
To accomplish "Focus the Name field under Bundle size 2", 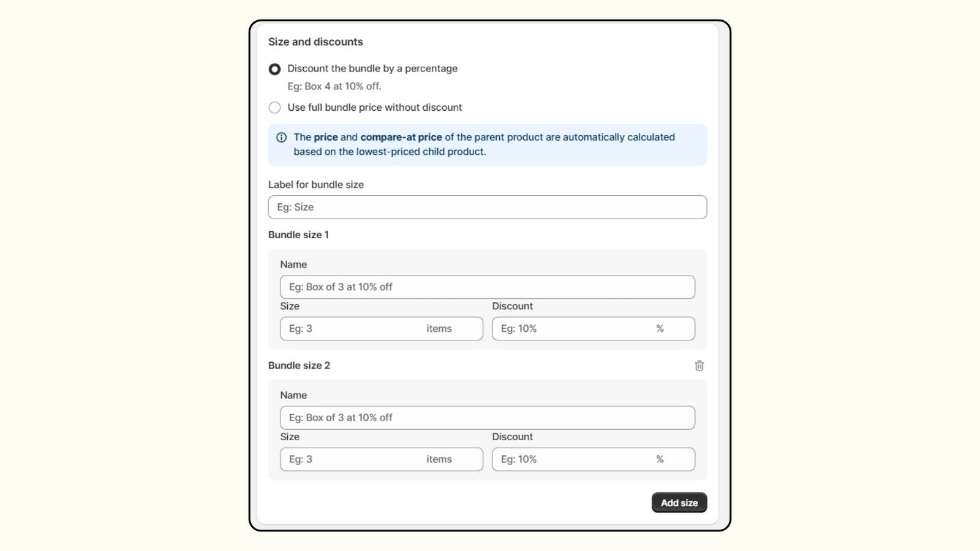I will 487,418.
